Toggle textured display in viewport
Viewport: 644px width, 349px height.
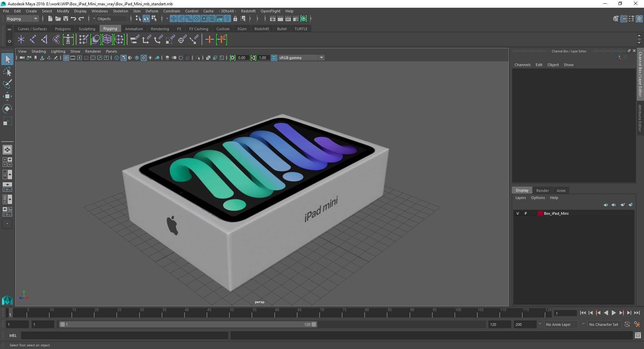pyautogui.click(x=144, y=58)
